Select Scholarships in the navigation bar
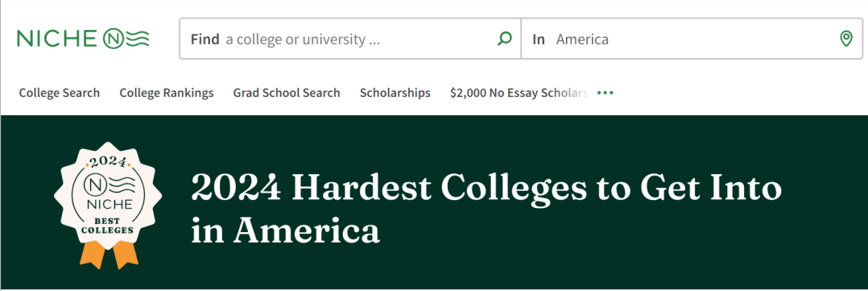 point(395,94)
